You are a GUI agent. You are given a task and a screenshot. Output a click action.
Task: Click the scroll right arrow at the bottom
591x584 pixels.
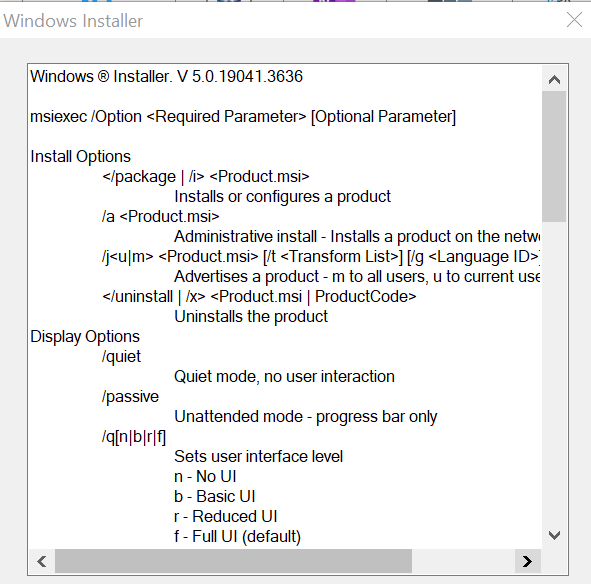[x=528, y=561]
